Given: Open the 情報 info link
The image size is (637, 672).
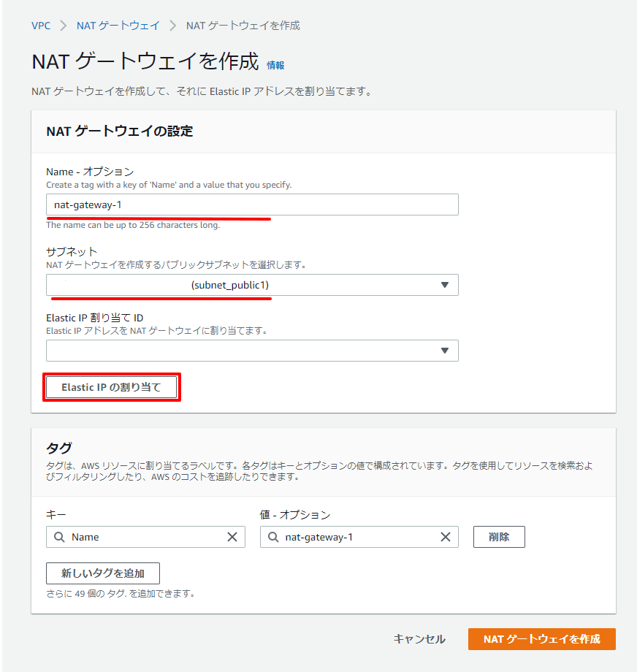Looking at the screenshot, I should [275, 65].
